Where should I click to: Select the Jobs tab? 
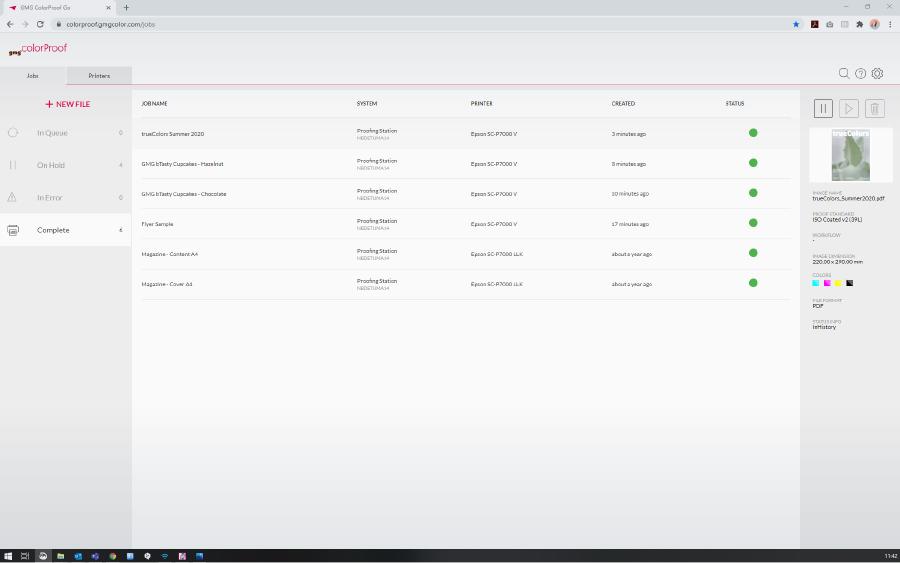(x=32, y=76)
